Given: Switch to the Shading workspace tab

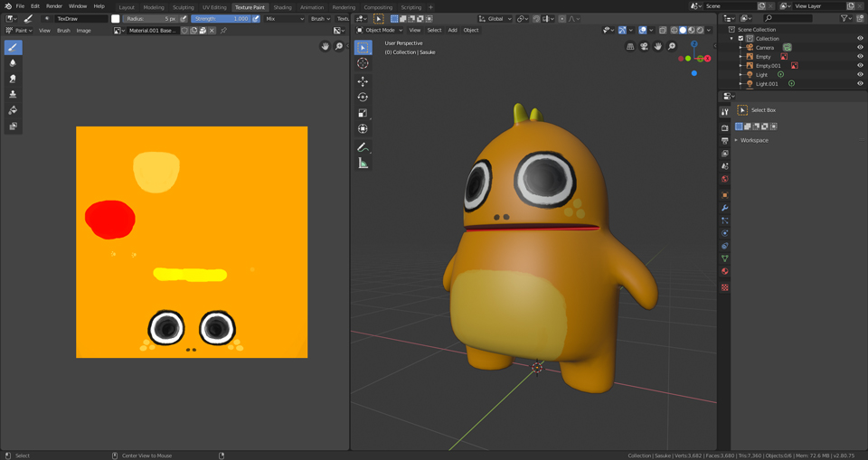Looking at the screenshot, I should 282,7.
